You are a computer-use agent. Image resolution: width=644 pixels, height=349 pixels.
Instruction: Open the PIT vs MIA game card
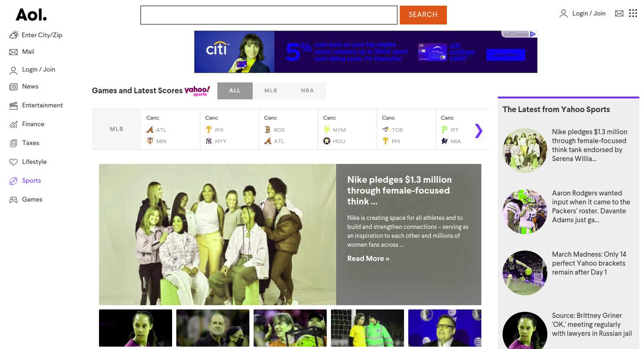(x=462, y=130)
